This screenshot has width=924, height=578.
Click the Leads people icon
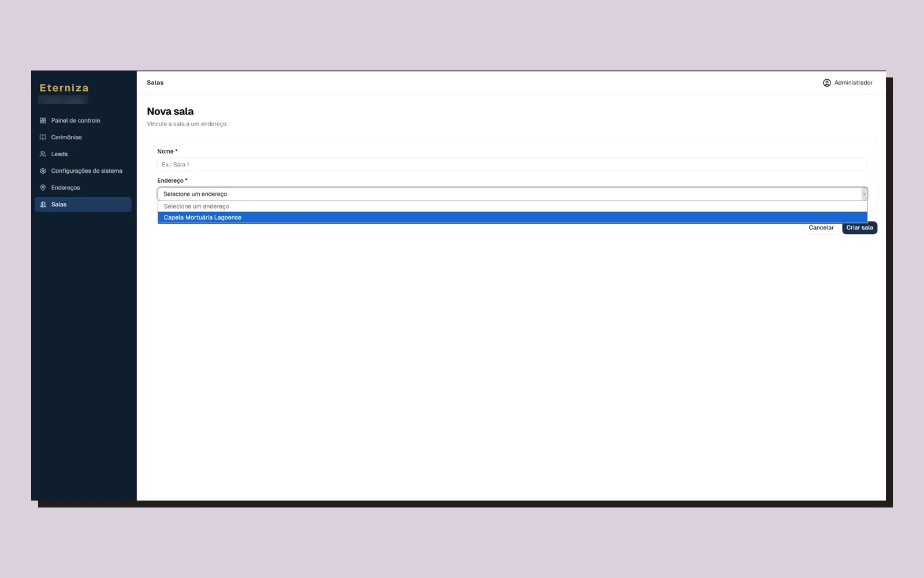(43, 154)
